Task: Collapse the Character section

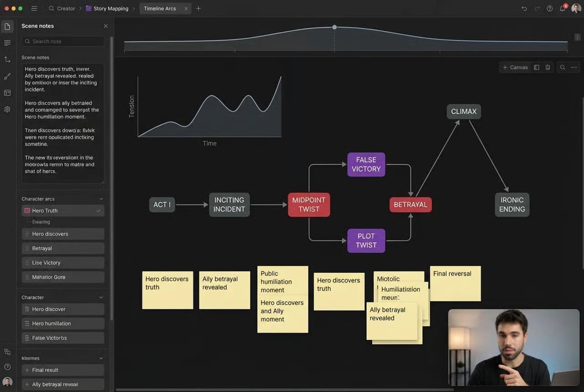Action: [101, 297]
